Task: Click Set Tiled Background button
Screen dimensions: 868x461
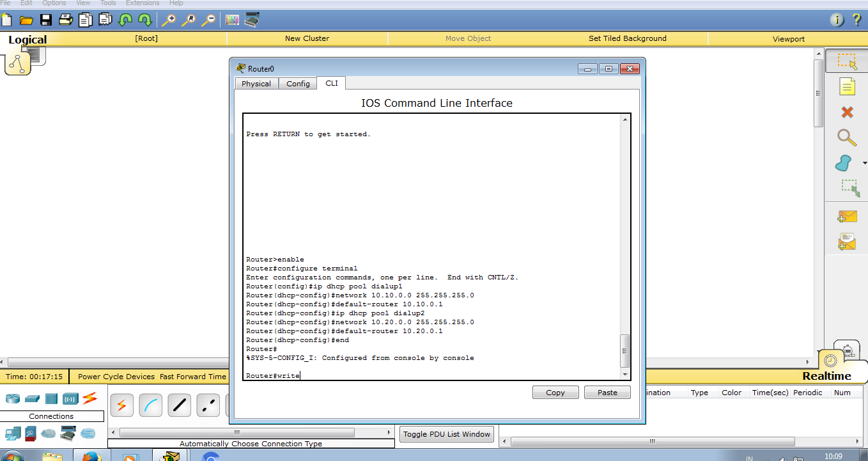Action: pos(627,38)
